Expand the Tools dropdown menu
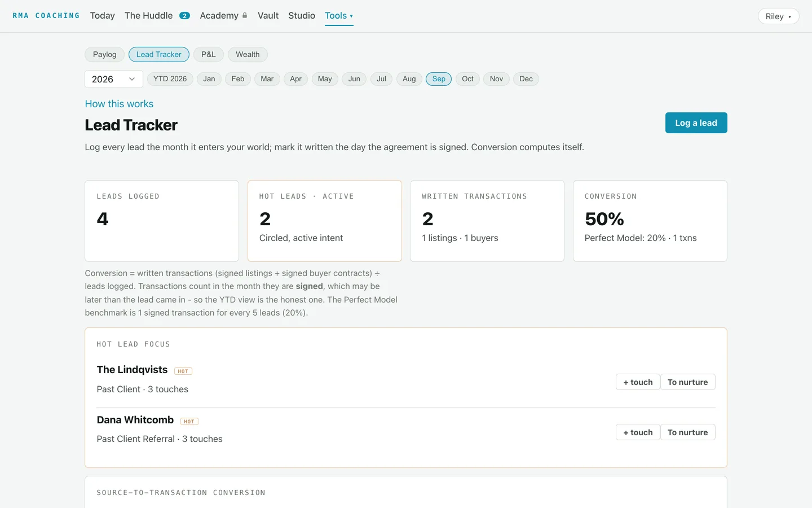This screenshot has width=812, height=508. (339, 16)
